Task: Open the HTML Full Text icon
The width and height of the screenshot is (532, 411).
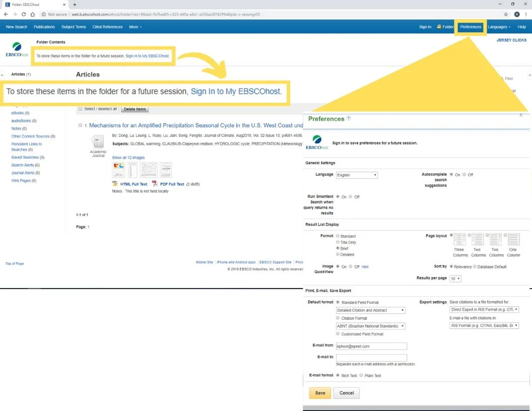Action: click(115, 183)
